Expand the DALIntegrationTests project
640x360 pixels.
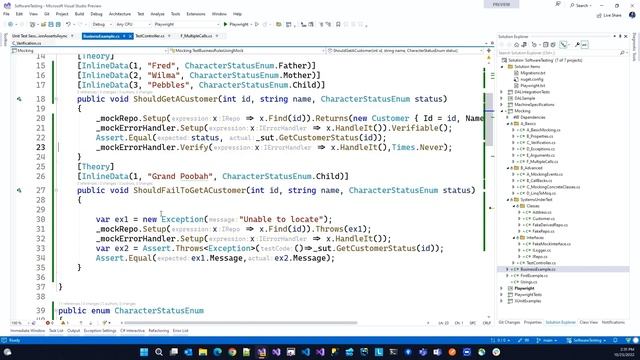pos(502,92)
